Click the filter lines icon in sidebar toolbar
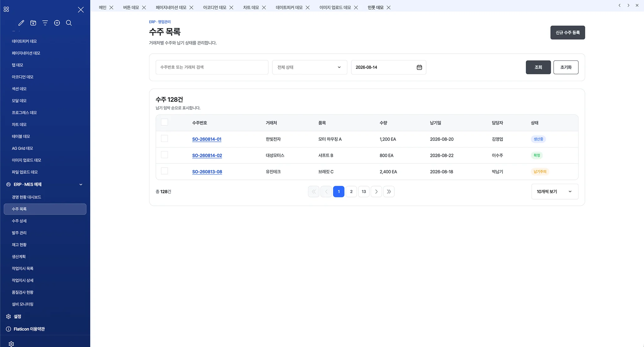Image resolution: width=644 pixels, height=347 pixels. point(45,23)
